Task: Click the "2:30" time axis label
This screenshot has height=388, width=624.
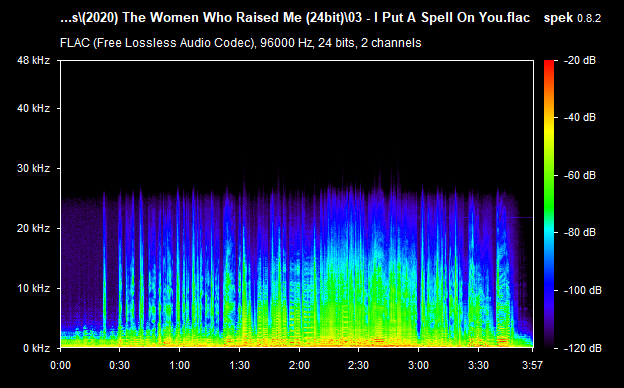Action: click(359, 365)
